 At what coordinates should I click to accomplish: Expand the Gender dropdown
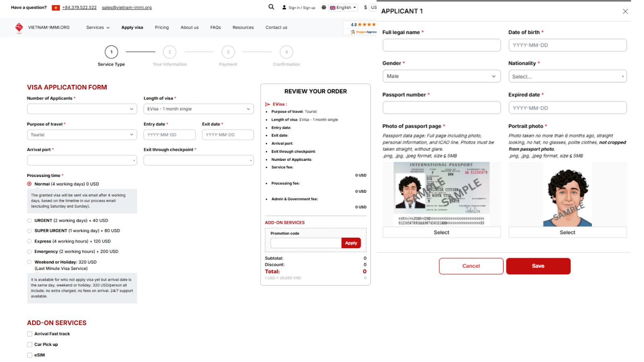(441, 76)
